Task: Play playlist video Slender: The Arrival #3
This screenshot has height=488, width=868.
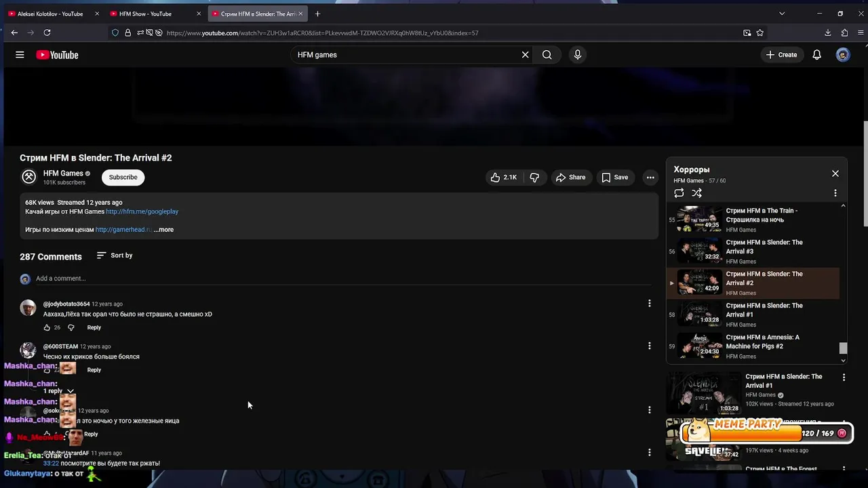Action: point(753,251)
